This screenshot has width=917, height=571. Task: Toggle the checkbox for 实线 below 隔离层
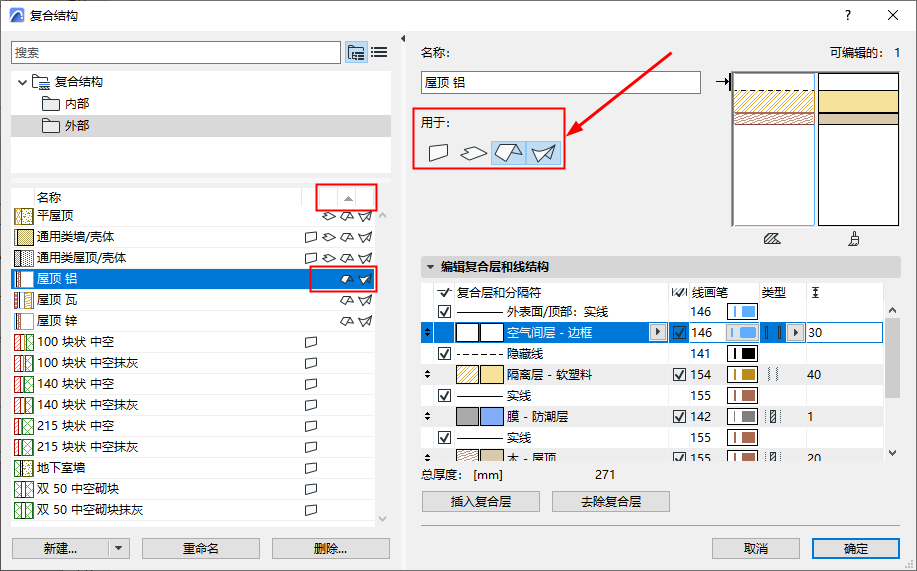444,395
